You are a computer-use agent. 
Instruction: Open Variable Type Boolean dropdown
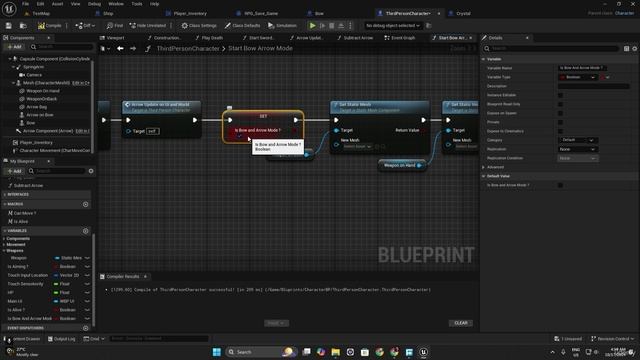tap(578, 77)
